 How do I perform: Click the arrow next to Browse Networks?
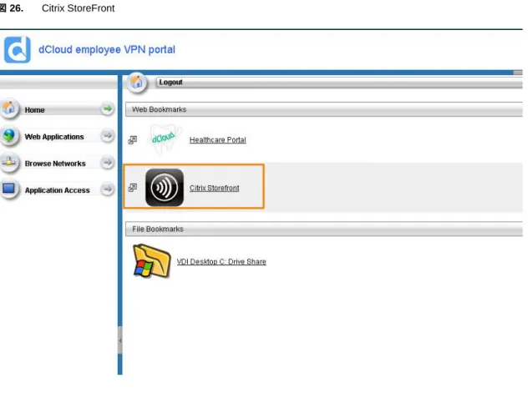(108, 163)
